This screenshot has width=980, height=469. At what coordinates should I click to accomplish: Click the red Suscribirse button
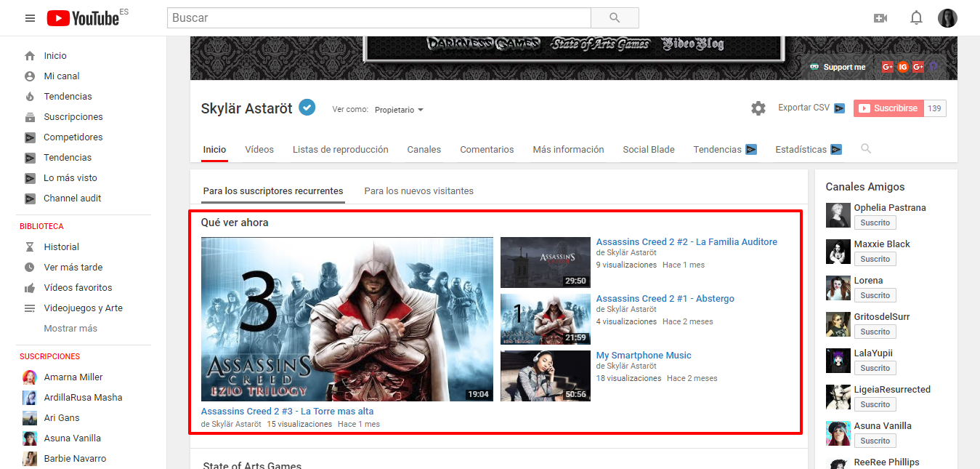coord(888,108)
